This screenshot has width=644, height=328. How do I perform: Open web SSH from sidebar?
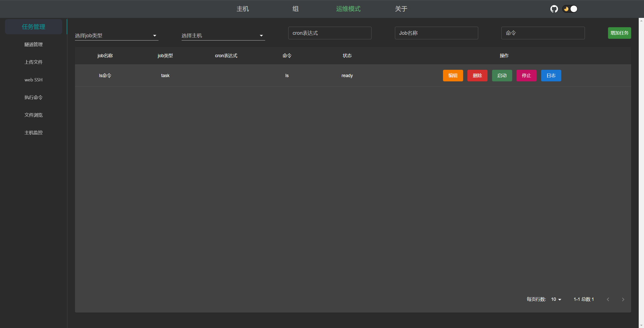pyautogui.click(x=33, y=80)
